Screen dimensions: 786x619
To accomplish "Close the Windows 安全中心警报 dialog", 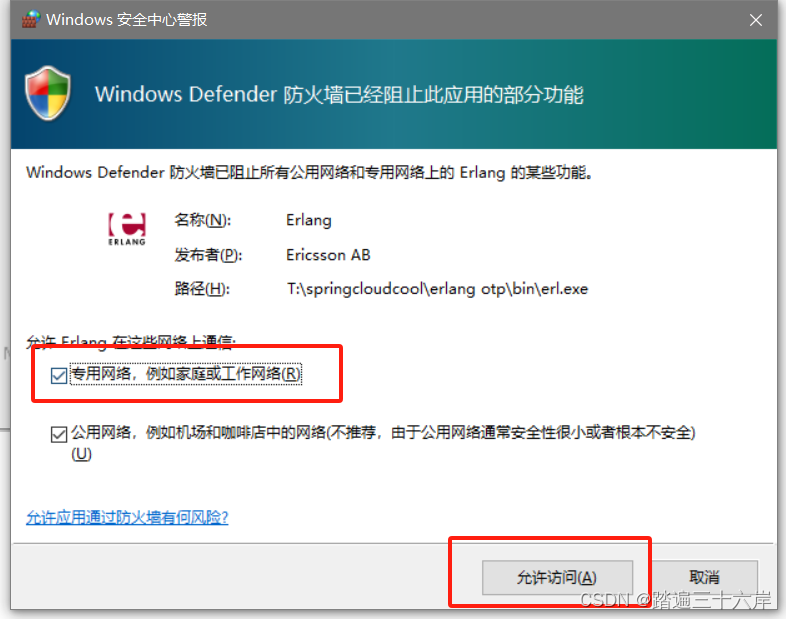I will (755, 20).
